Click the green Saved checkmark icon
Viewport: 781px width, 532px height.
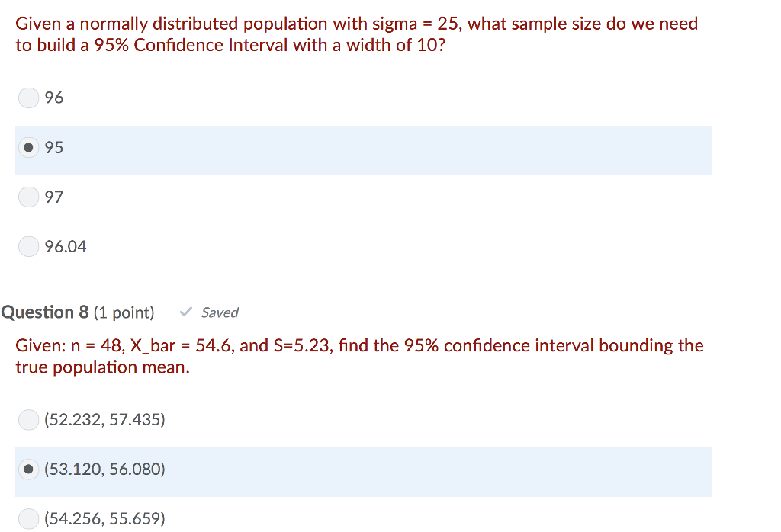185,312
